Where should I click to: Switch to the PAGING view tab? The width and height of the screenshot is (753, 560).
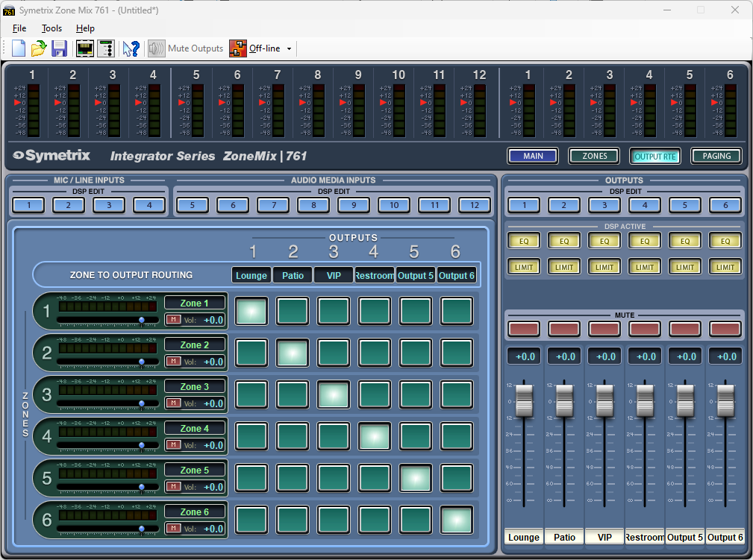click(716, 156)
